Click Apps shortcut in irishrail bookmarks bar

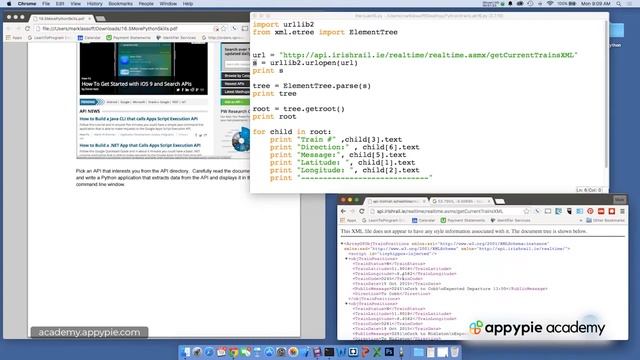(348, 220)
